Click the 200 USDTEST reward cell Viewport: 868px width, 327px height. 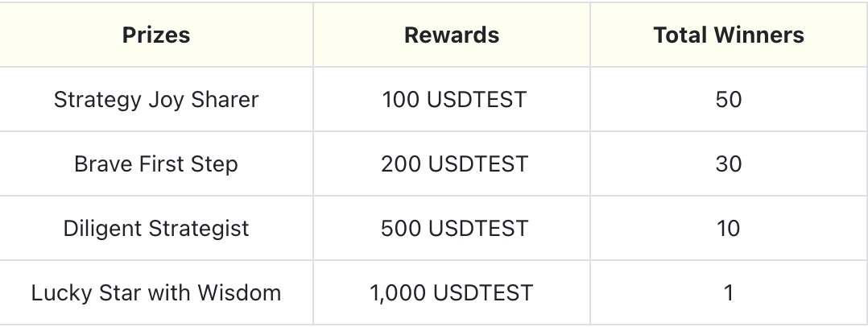click(453, 164)
